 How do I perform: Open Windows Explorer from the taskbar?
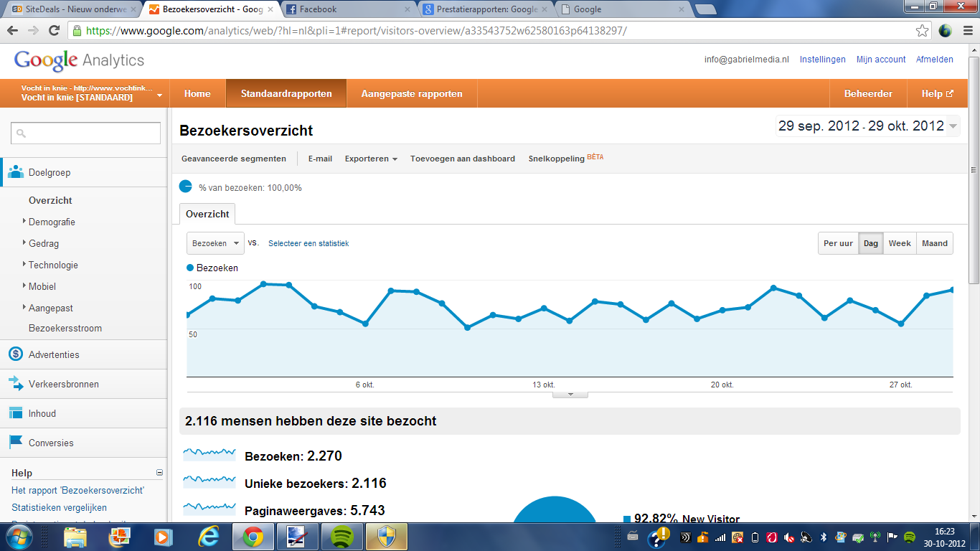pyautogui.click(x=75, y=537)
